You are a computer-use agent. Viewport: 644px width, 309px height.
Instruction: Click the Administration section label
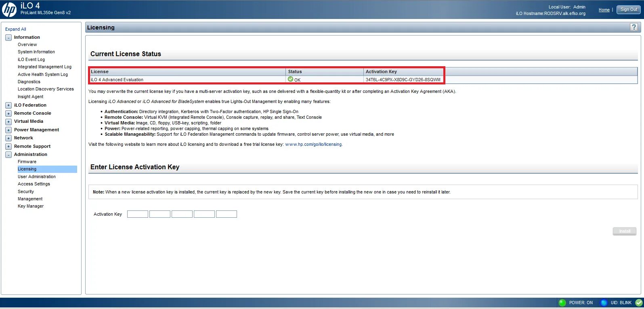click(31, 154)
